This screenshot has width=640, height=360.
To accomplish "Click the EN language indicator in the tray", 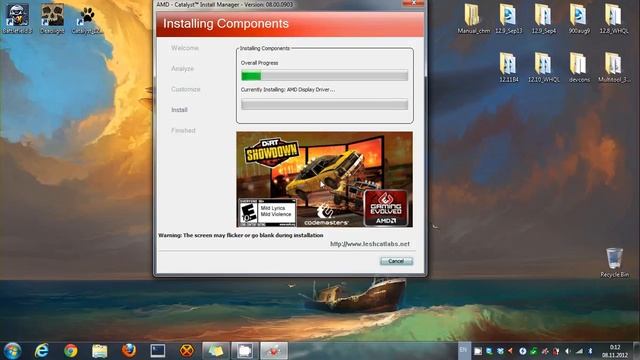I will (x=463, y=350).
